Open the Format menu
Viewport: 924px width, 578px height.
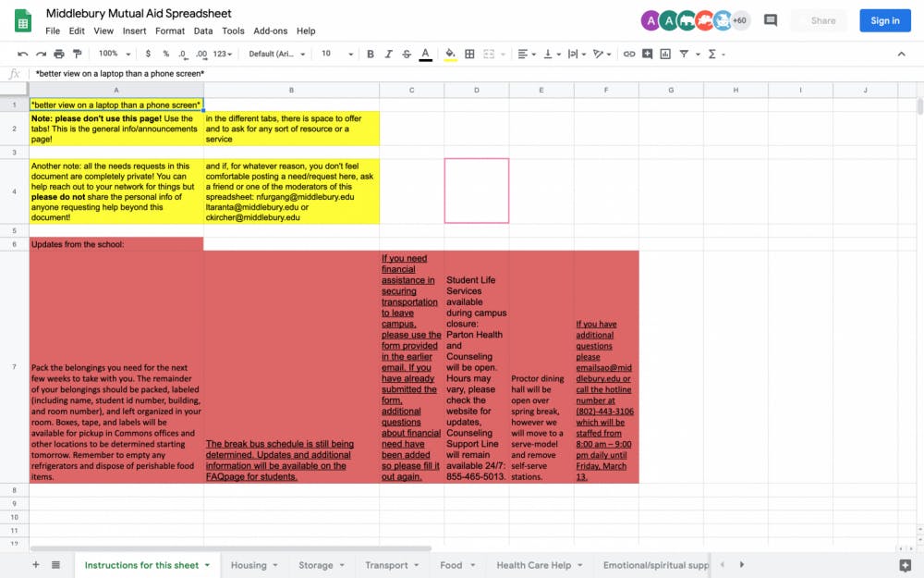coord(170,31)
